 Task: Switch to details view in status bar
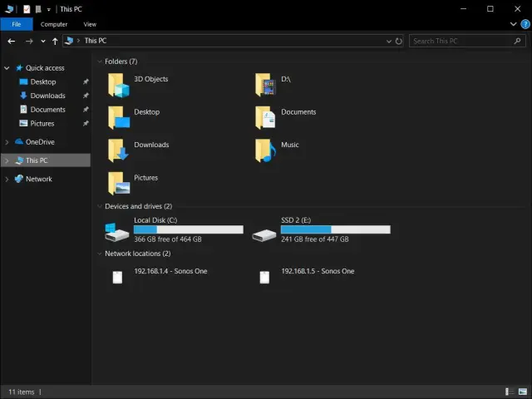click(509, 392)
